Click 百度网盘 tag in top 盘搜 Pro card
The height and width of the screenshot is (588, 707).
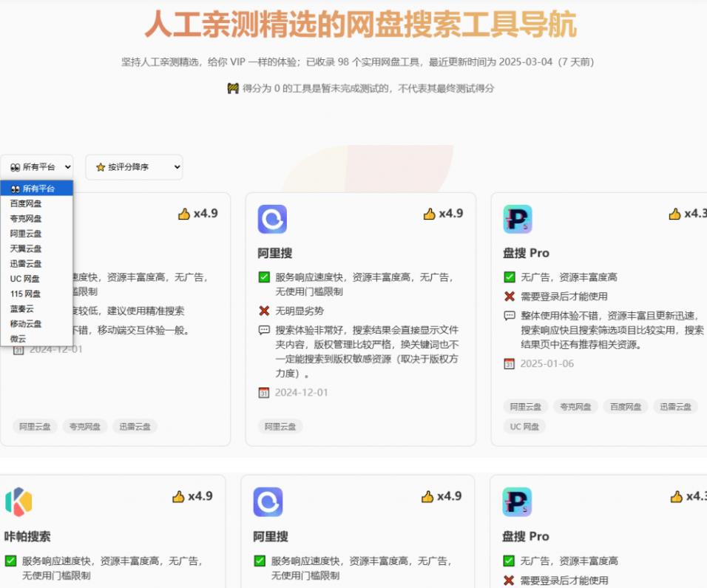click(626, 407)
